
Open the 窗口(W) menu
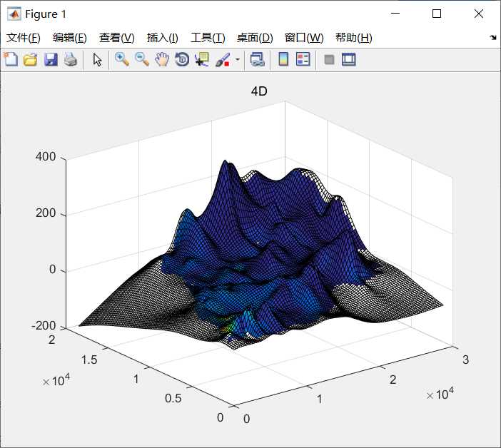304,38
